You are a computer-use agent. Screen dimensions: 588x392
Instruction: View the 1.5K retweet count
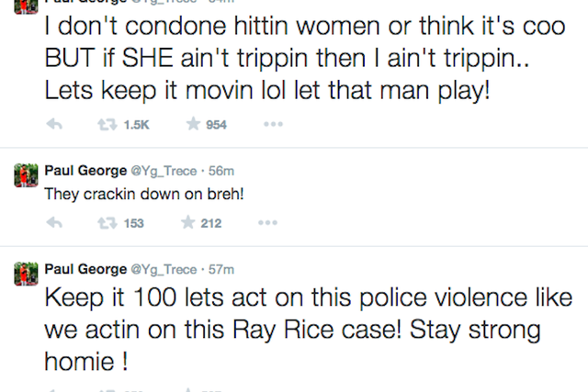(x=137, y=125)
